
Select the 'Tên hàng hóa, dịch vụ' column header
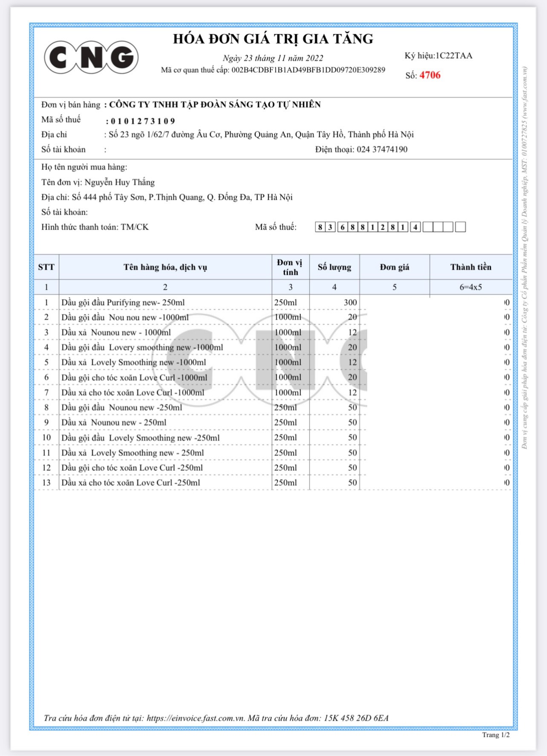point(165,267)
